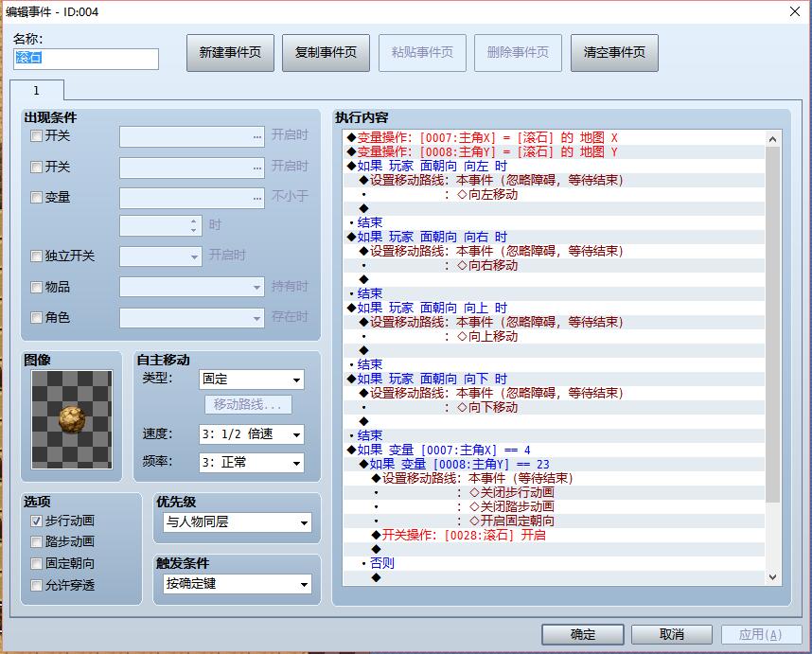Check the 允许穿透 option
Viewport: 812px width, 654px height.
click(36, 585)
